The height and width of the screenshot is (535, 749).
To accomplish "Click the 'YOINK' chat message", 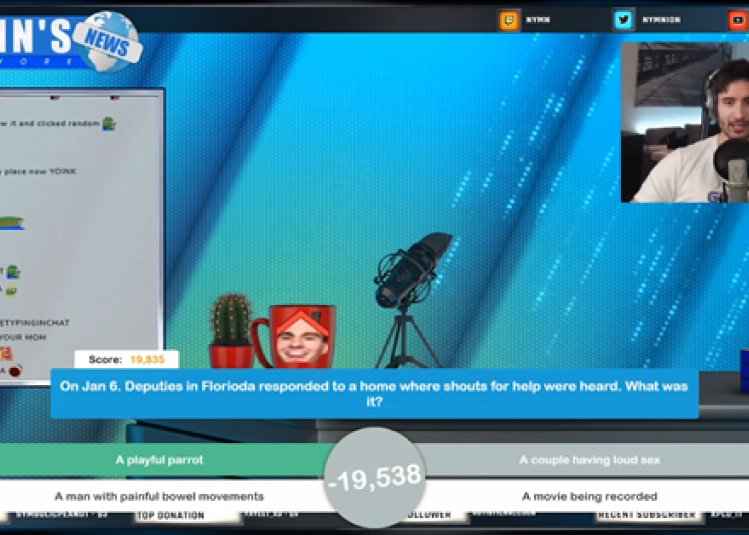I will [x=40, y=171].
